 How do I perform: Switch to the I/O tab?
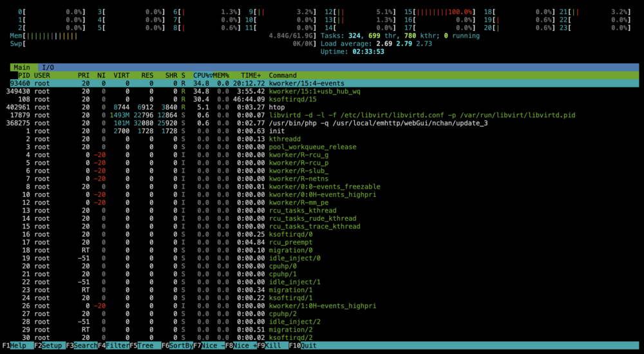[x=48, y=68]
